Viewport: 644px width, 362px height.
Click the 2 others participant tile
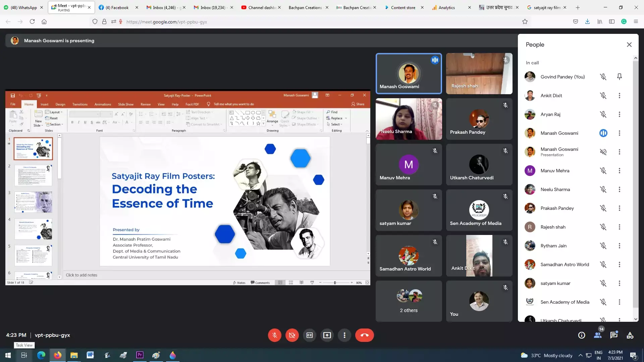[409, 301]
